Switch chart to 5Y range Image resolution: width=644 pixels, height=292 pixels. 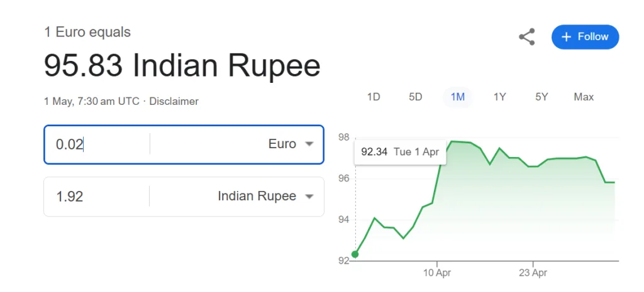pyautogui.click(x=541, y=97)
